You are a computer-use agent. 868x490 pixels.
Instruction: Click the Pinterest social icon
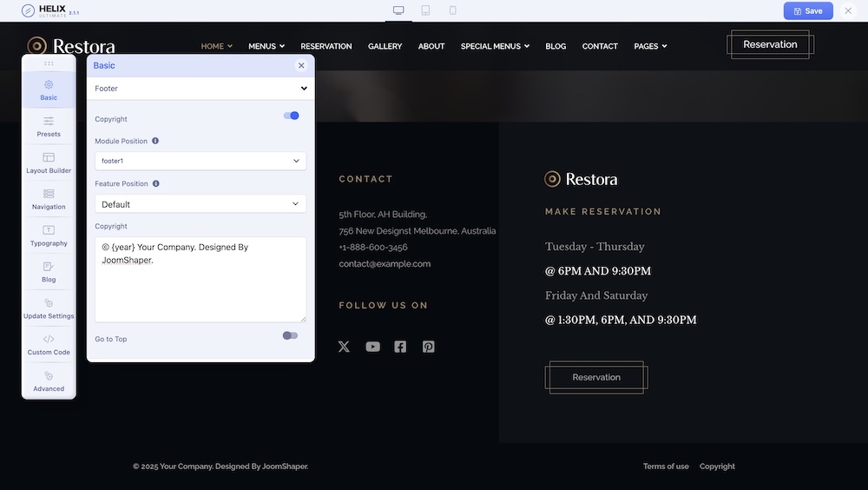(429, 347)
